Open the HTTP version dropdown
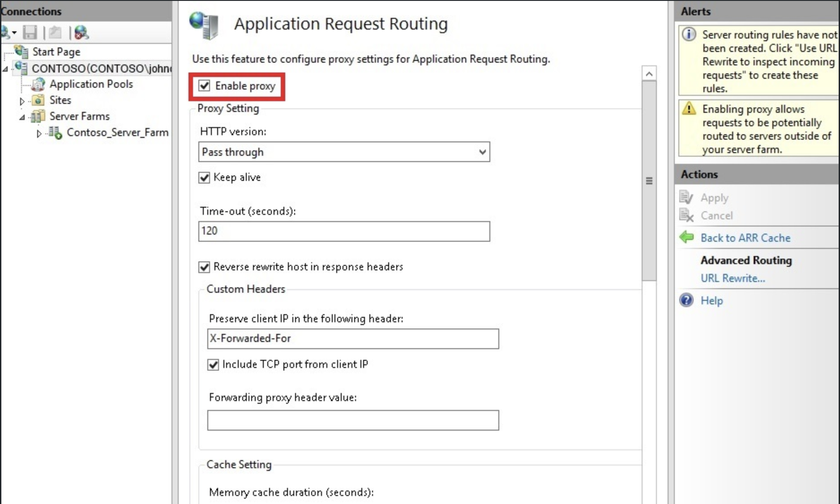 click(x=344, y=152)
